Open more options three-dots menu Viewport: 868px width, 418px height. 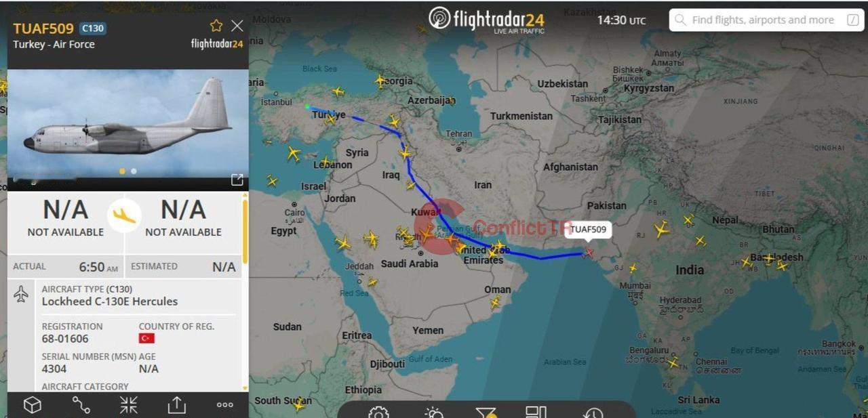click(x=224, y=404)
